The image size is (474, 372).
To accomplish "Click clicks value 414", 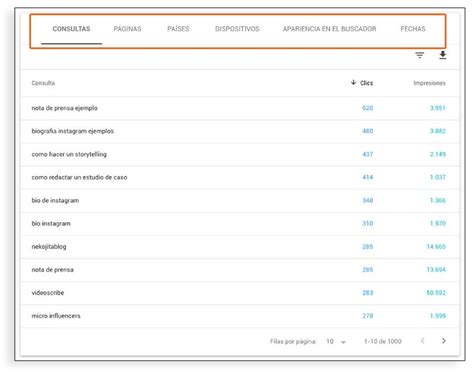I will coord(368,177).
